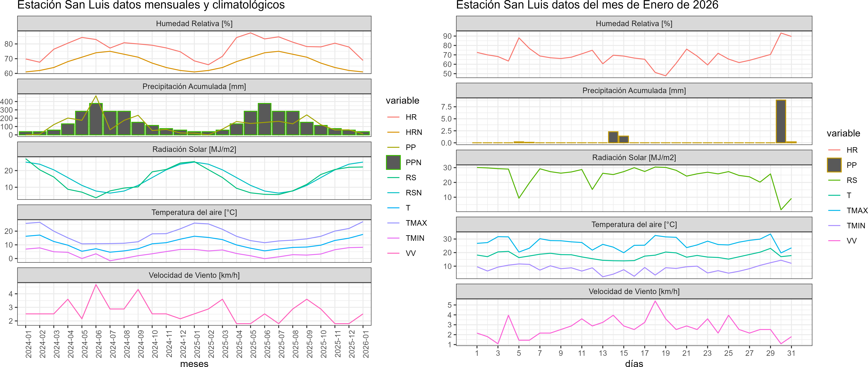The width and height of the screenshot is (868, 367).
Task: Click the PPN gray legend box
Action: pos(393,162)
